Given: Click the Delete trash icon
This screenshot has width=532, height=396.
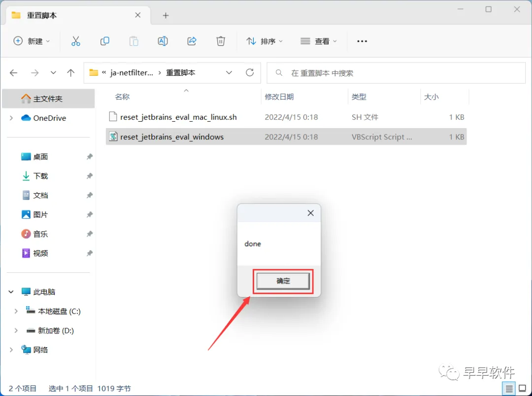Looking at the screenshot, I should pyautogui.click(x=221, y=41).
